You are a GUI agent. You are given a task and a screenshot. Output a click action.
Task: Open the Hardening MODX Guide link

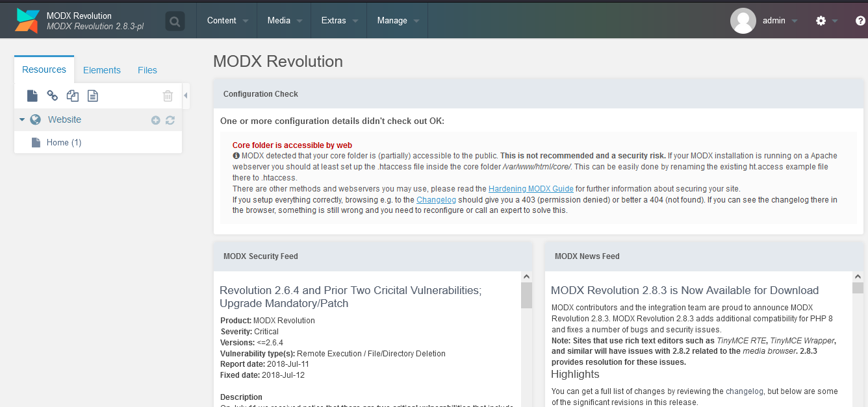point(531,189)
